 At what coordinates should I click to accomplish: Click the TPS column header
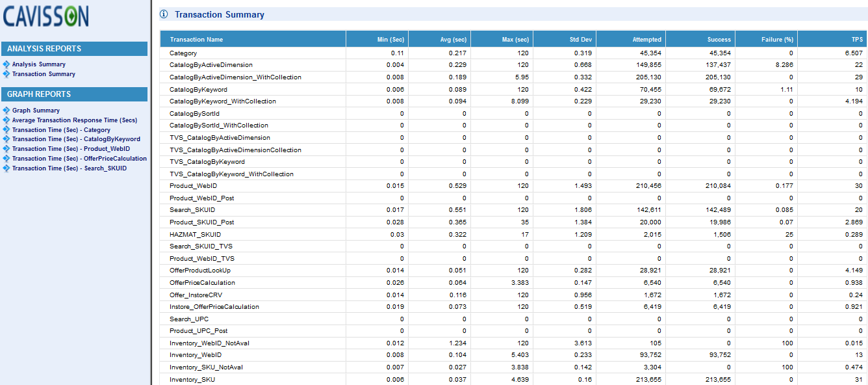point(832,39)
